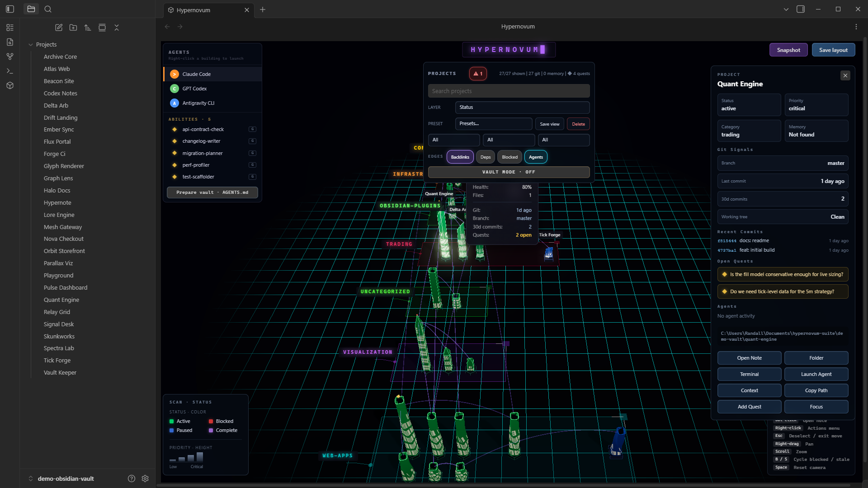
Task: Click the cube icon in the ribbon
Action: tap(10, 85)
